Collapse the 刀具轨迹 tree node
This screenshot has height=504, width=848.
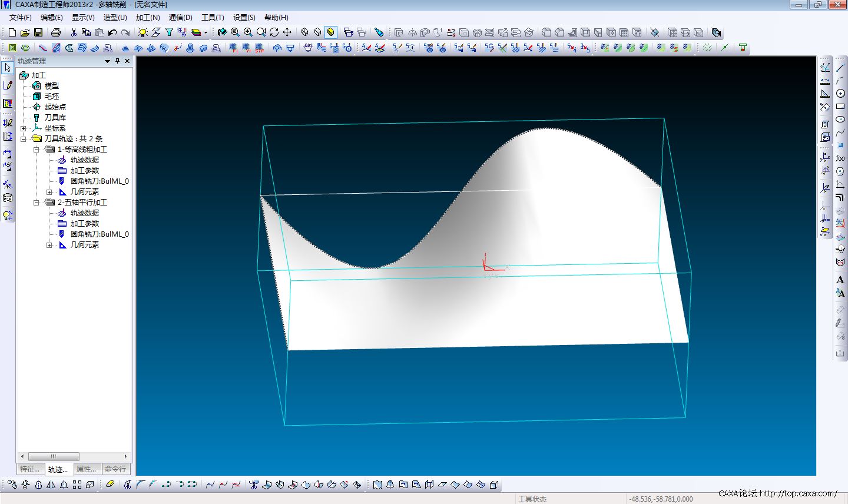[x=24, y=139]
